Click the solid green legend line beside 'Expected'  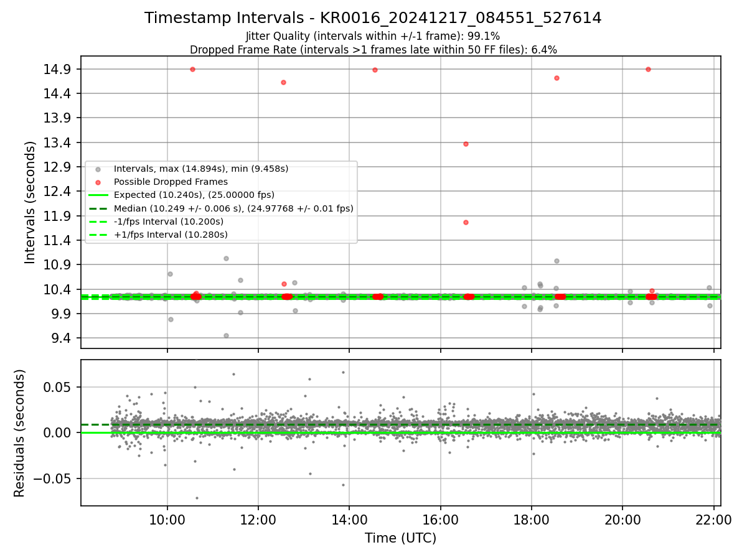coord(98,195)
